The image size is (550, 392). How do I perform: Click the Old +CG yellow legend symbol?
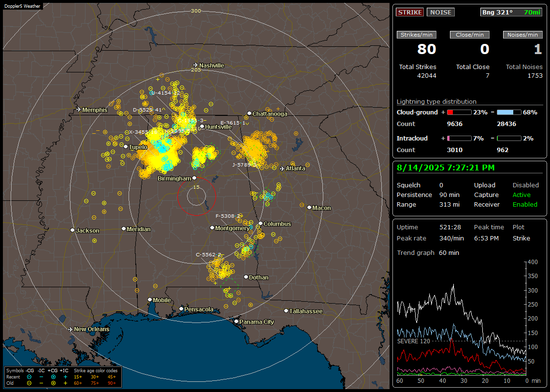tap(53, 383)
